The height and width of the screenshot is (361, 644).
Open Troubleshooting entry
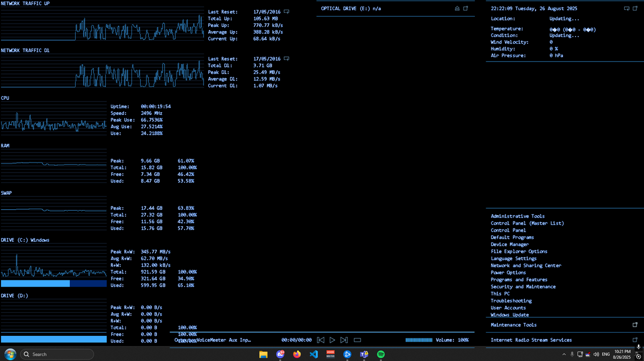click(511, 301)
